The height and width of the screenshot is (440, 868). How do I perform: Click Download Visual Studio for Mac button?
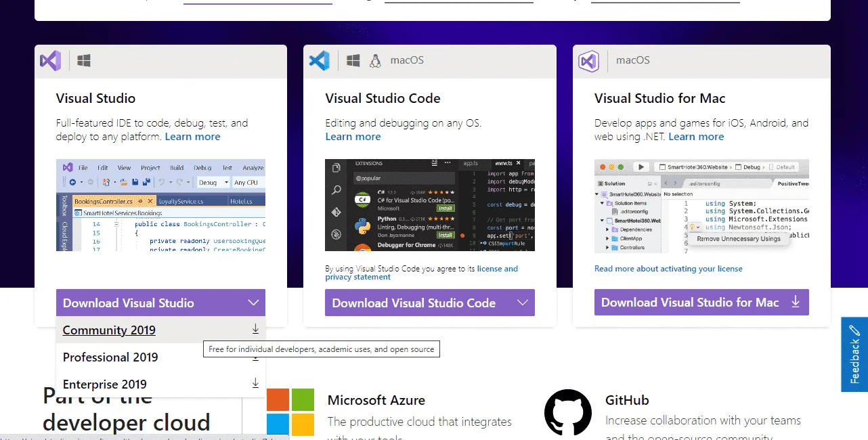[701, 303]
